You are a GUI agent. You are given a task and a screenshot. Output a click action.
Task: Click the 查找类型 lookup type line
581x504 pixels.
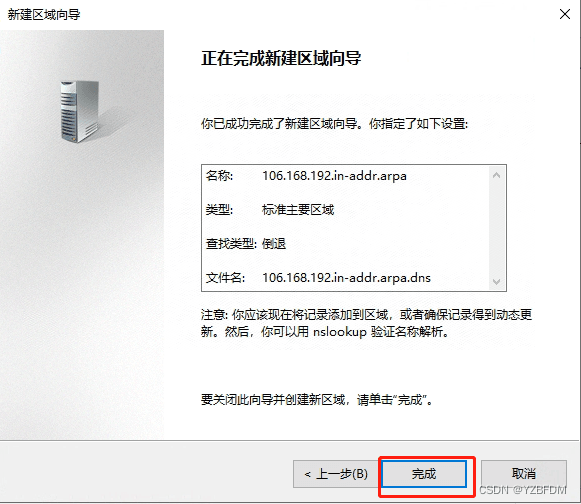pyautogui.click(x=246, y=244)
